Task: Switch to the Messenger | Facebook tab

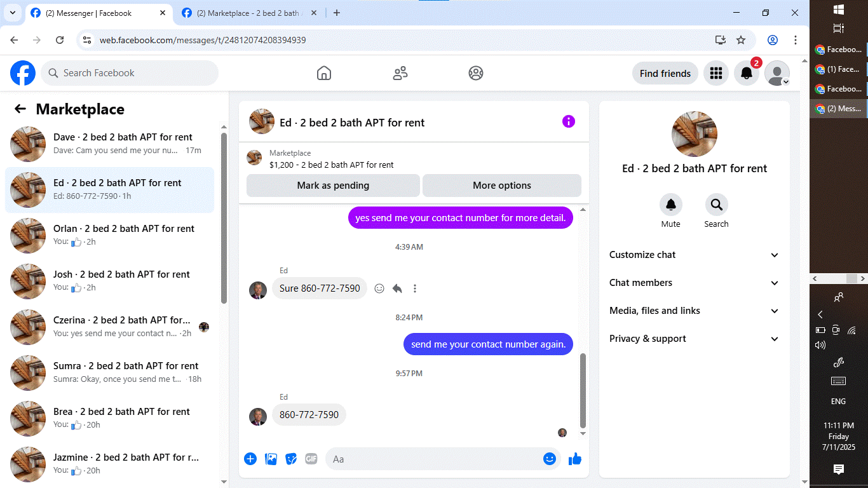Action: (x=99, y=13)
